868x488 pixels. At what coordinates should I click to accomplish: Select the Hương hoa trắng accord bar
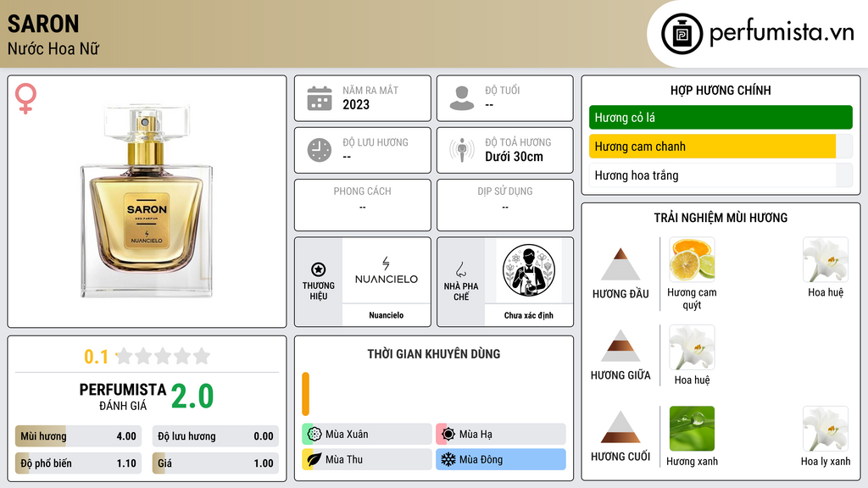pos(721,175)
